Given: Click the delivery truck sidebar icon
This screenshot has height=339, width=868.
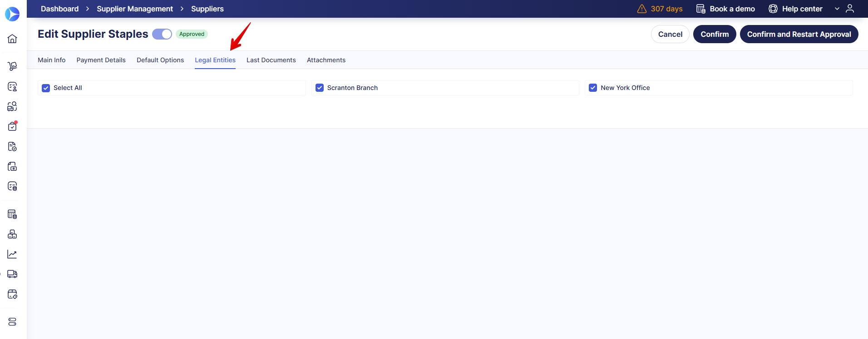Looking at the screenshot, I should pos(12,274).
